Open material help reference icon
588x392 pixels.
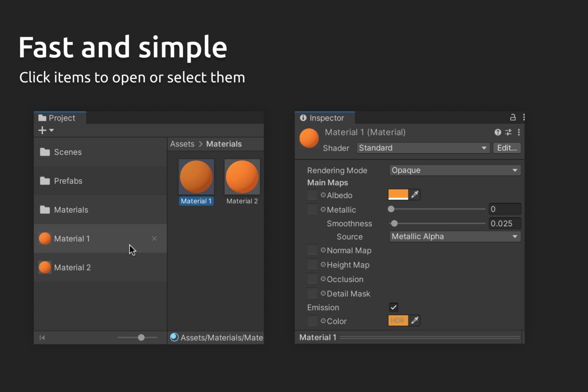point(498,132)
